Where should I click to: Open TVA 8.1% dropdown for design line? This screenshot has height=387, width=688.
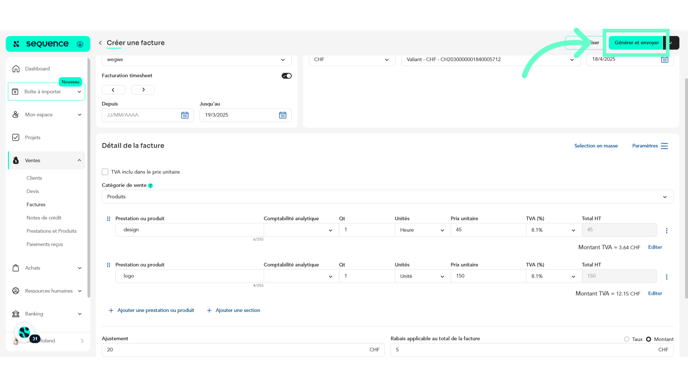553,230
